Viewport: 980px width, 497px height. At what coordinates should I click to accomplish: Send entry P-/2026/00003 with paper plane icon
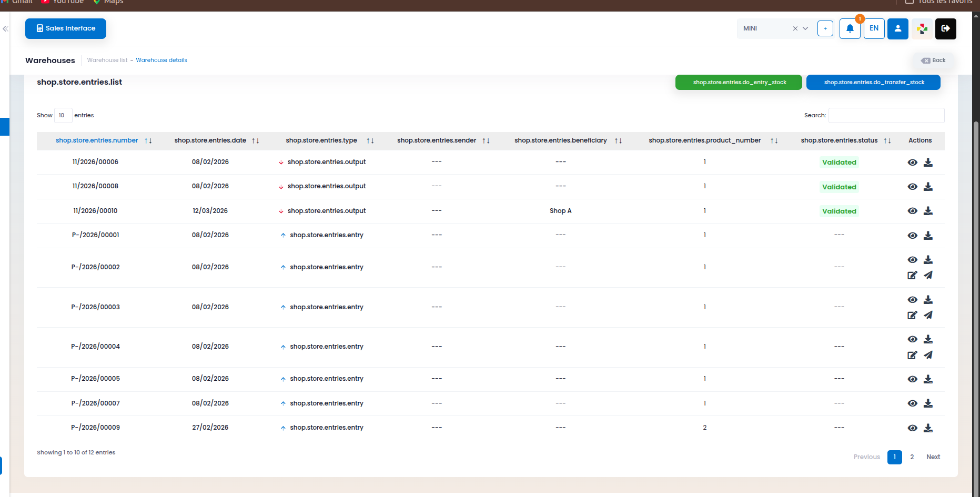pos(928,315)
